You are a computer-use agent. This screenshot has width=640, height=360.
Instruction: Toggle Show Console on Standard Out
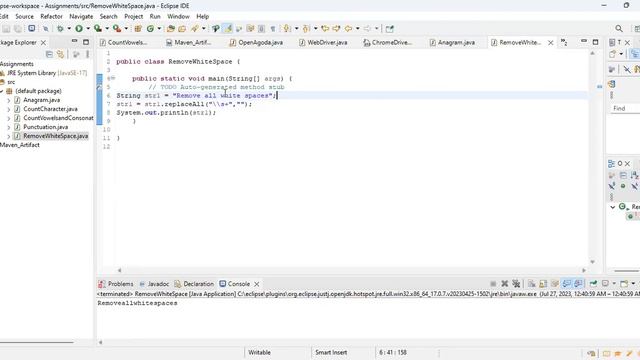pyautogui.click(x=567, y=284)
